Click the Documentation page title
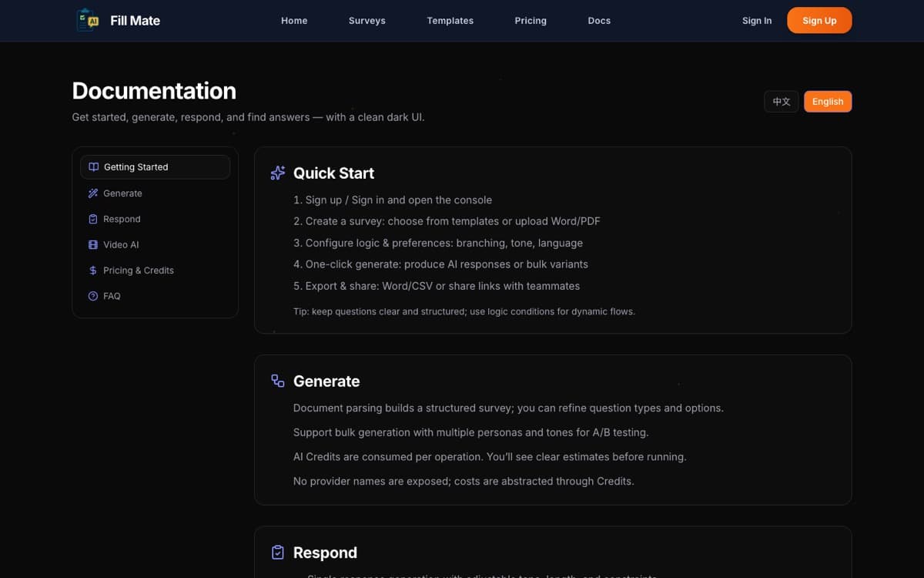 pos(154,91)
